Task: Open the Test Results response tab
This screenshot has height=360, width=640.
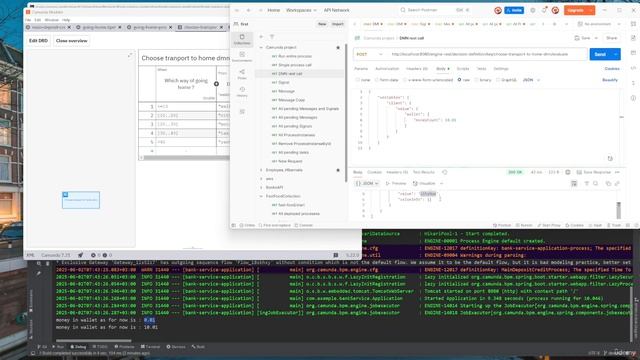Action: click(x=424, y=172)
